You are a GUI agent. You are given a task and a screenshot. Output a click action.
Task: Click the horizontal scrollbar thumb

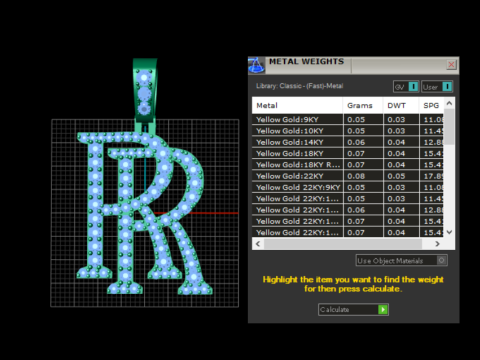tap(343, 244)
